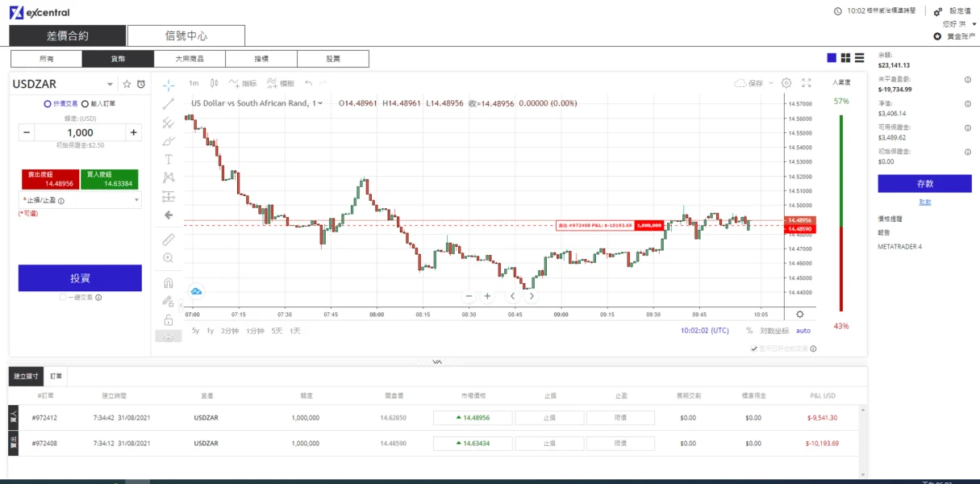Image resolution: width=980 pixels, height=484 pixels.
Task: Increase amount with plus button
Action: [133, 132]
